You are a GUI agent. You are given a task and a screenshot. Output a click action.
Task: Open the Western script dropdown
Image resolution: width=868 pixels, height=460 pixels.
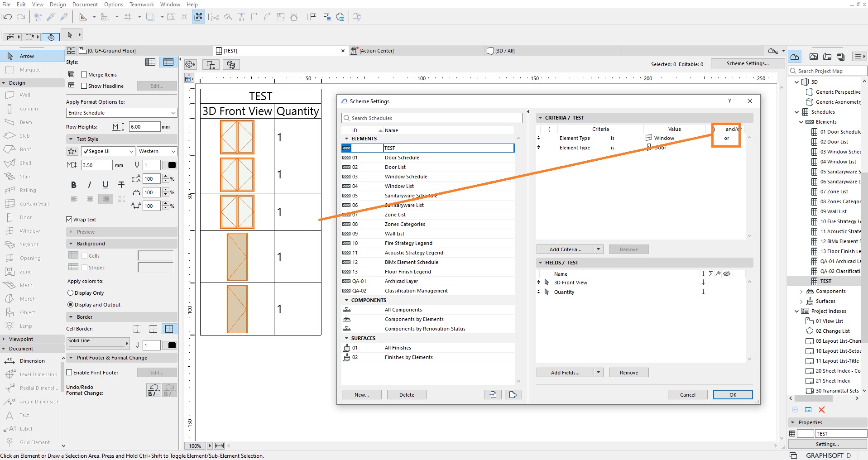(157, 151)
